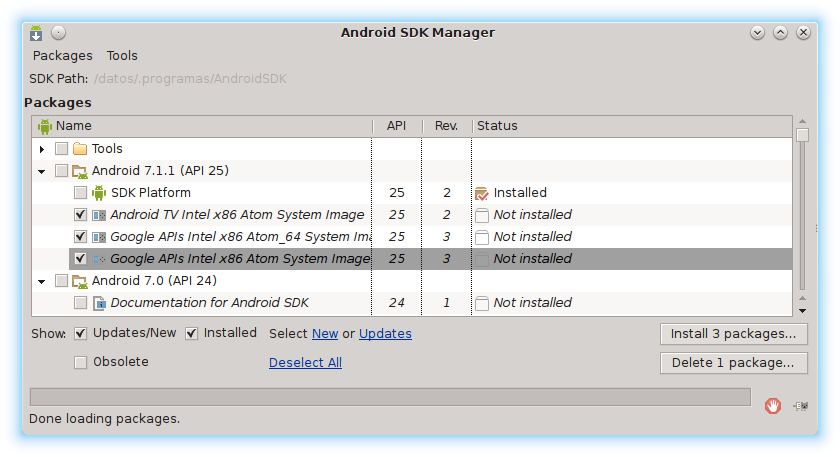Click the SDK Manager app icon in title bar

(x=36, y=33)
